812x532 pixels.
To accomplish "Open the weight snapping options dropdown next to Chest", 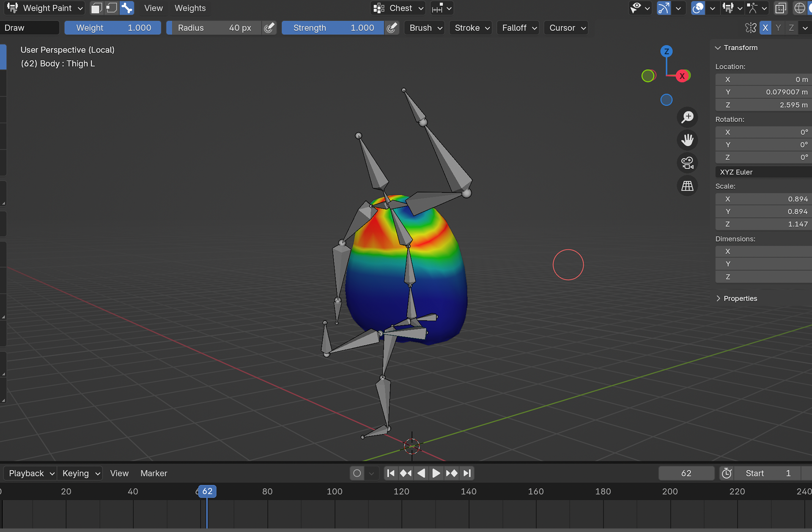I will tap(442, 8).
